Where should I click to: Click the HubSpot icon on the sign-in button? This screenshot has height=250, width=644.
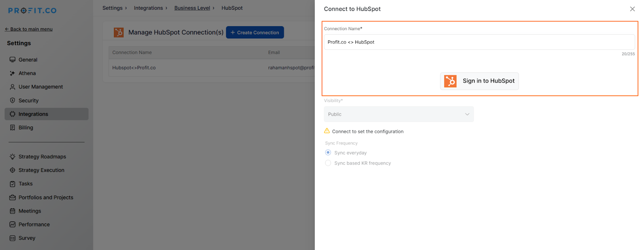tap(450, 81)
